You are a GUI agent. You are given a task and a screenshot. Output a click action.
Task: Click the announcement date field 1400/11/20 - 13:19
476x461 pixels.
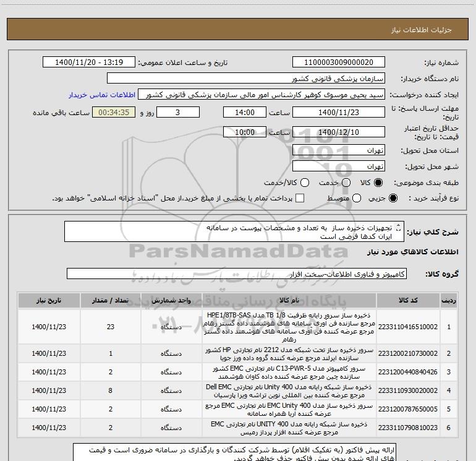(x=89, y=62)
